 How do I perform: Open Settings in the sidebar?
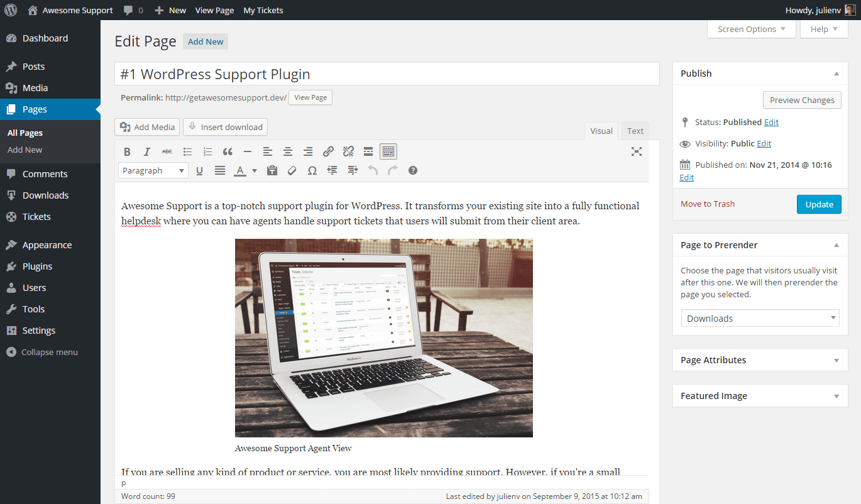[x=50, y=331]
